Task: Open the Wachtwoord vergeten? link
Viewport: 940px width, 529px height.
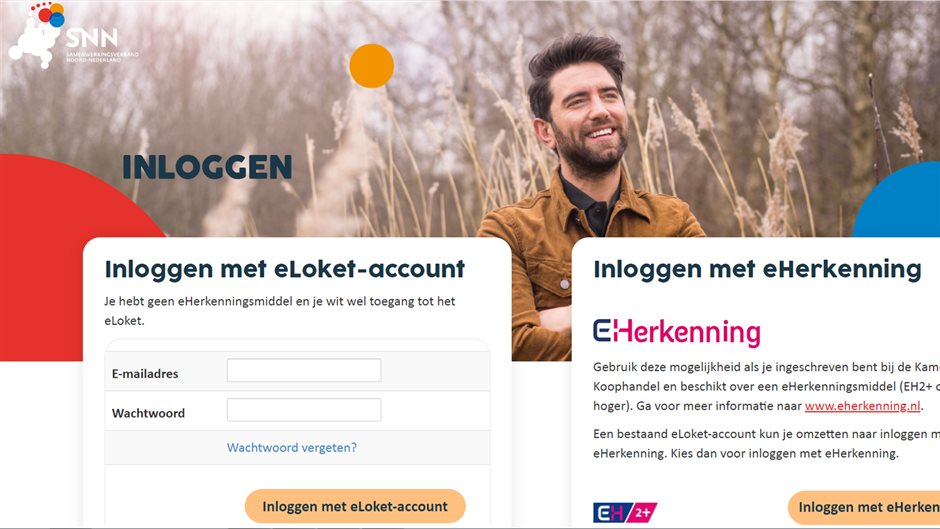Action: [x=291, y=447]
